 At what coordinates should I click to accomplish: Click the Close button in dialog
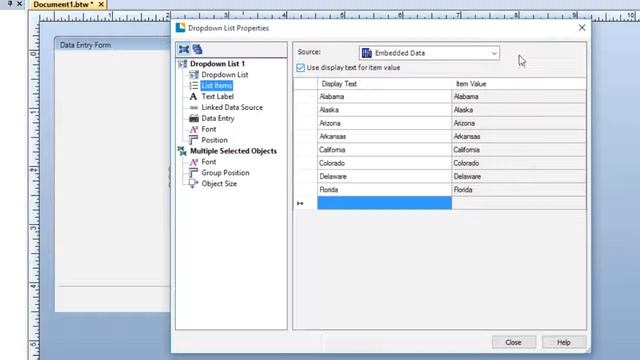click(513, 342)
